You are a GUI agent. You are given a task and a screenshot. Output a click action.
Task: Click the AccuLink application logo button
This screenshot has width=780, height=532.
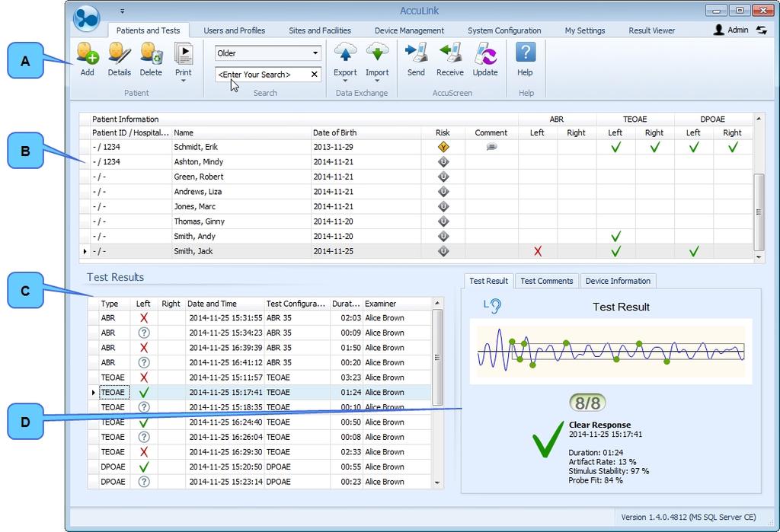coord(87,18)
